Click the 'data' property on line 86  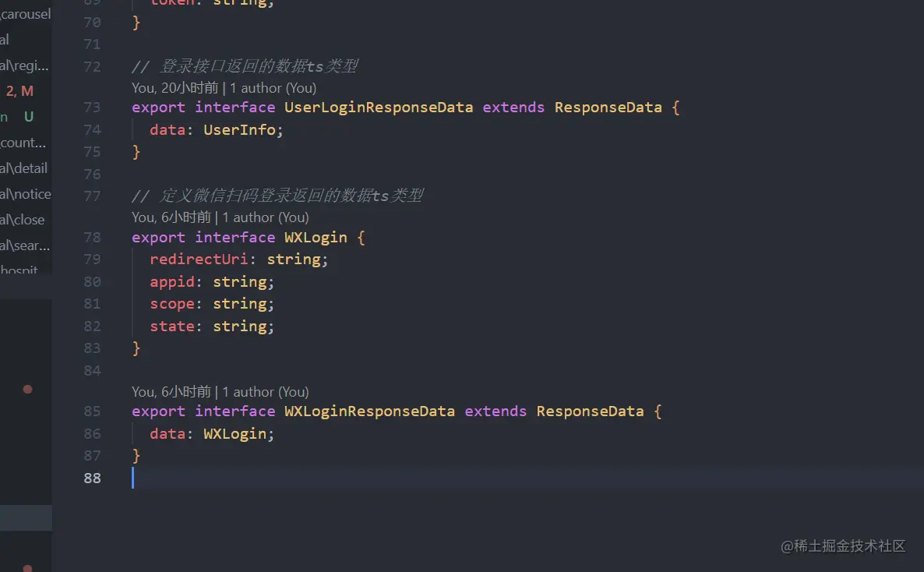point(168,434)
